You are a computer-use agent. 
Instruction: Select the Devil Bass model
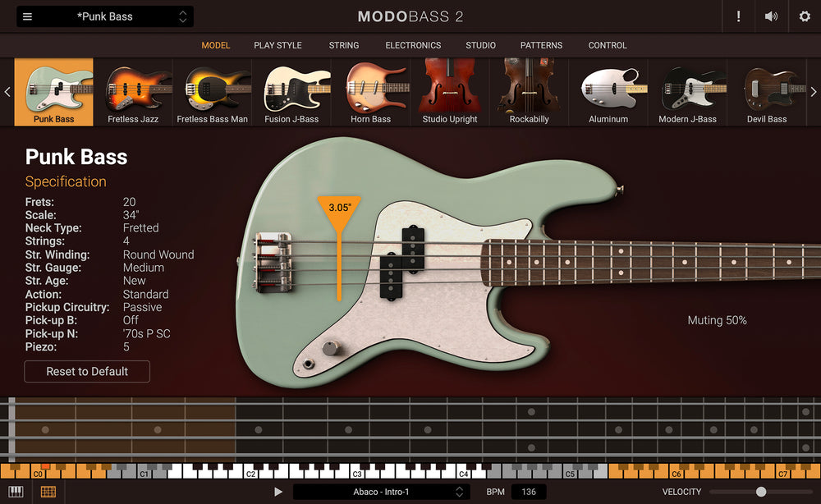[x=767, y=92]
